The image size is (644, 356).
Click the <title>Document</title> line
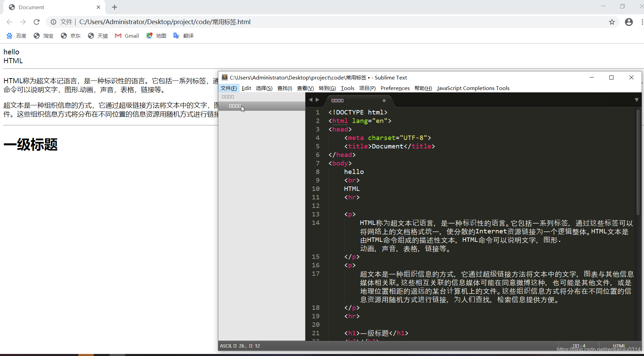[390, 146]
